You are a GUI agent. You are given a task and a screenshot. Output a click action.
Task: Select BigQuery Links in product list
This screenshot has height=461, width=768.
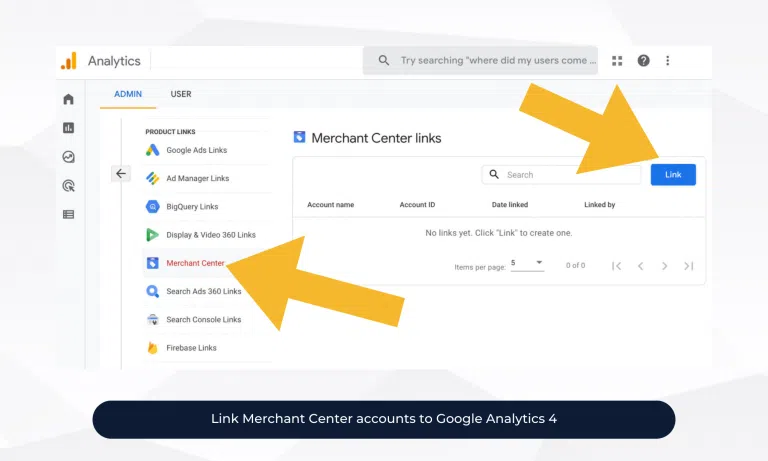coord(192,207)
